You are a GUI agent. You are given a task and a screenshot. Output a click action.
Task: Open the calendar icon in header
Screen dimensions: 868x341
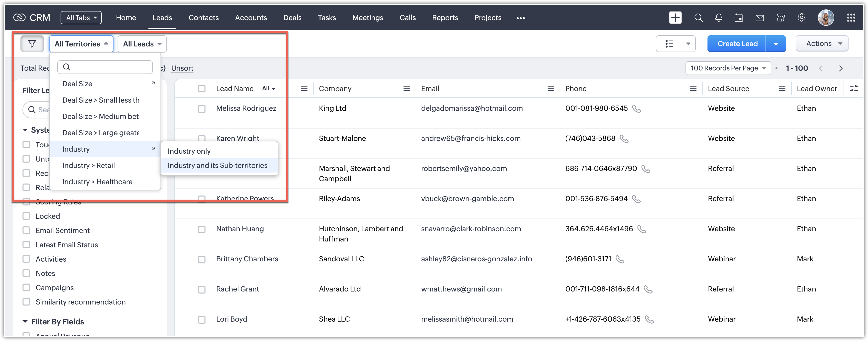click(739, 18)
